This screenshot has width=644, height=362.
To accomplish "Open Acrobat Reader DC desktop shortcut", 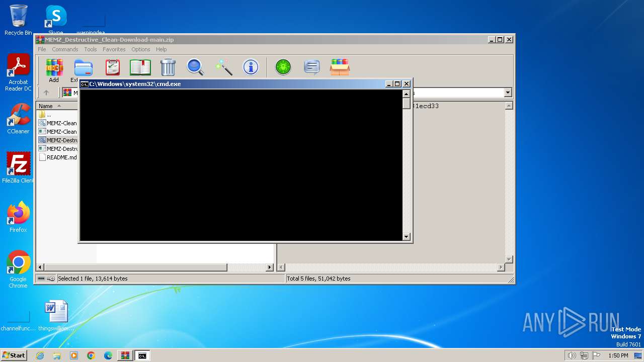I will coord(18,72).
